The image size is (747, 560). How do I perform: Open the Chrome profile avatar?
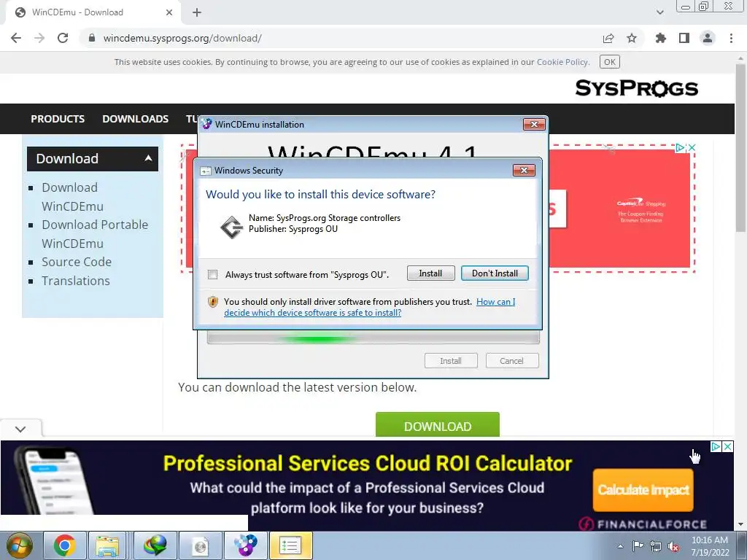(x=708, y=38)
